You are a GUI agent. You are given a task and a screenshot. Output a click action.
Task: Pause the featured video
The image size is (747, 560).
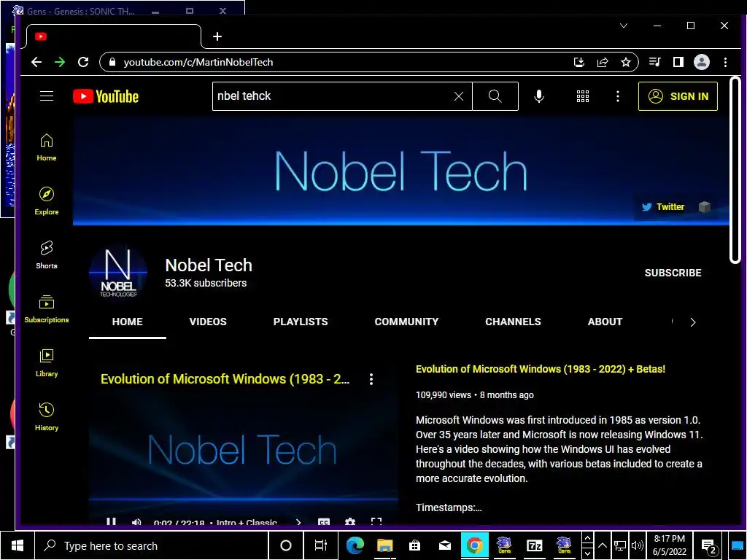pyautogui.click(x=111, y=522)
